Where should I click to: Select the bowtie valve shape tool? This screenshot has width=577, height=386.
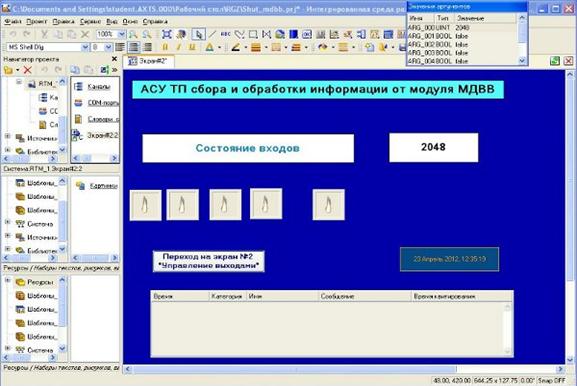pyautogui.click(x=266, y=35)
